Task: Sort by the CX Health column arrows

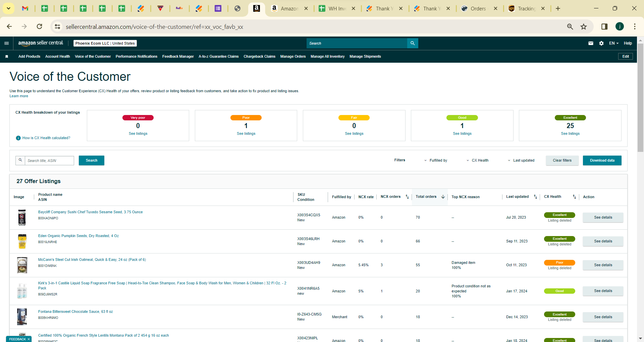Action: pyautogui.click(x=574, y=197)
